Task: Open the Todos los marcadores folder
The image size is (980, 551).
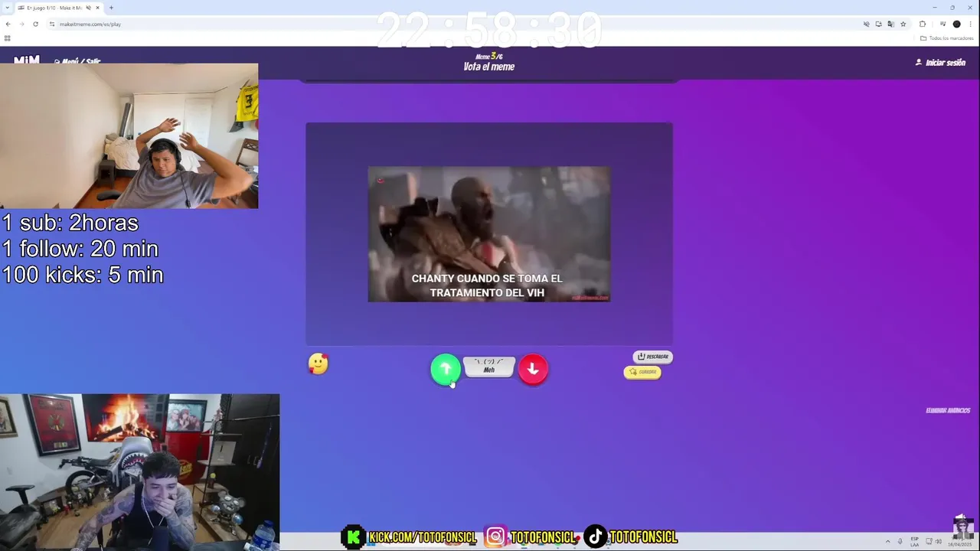Action: [x=947, y=37]
